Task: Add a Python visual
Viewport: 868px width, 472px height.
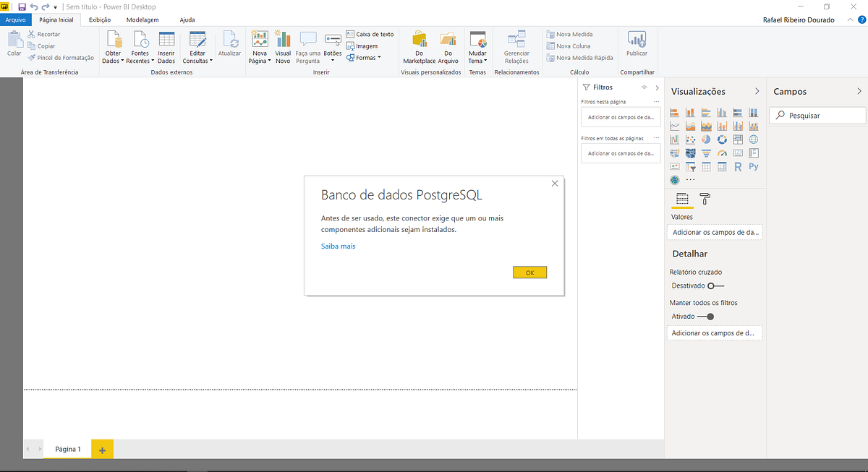Action: [754, 166]
